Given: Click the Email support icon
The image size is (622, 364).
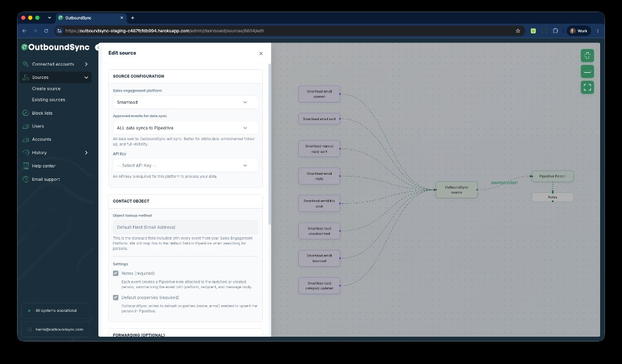Looking at the screenshot, I should tap(26, 180).
